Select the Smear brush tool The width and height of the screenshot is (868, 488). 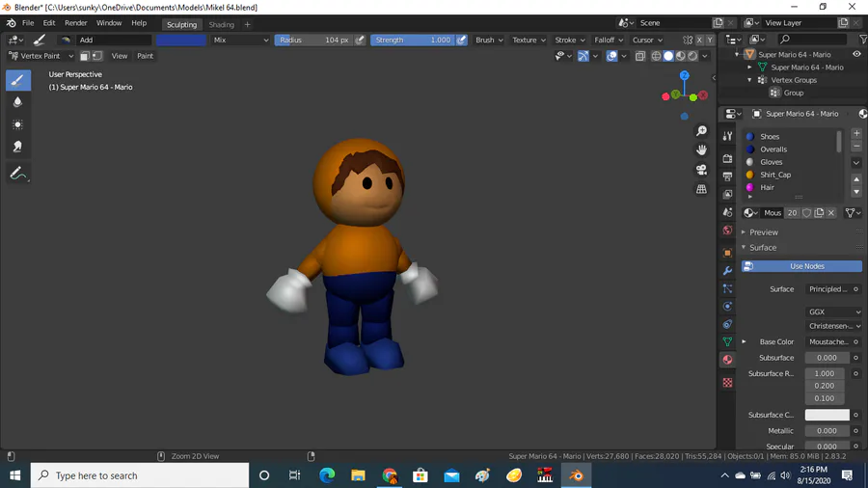click(x=17, y=147)
